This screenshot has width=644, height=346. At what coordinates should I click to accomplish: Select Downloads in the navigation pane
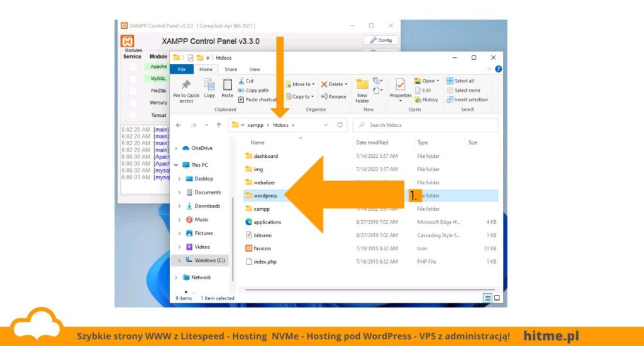pos(203,206)
